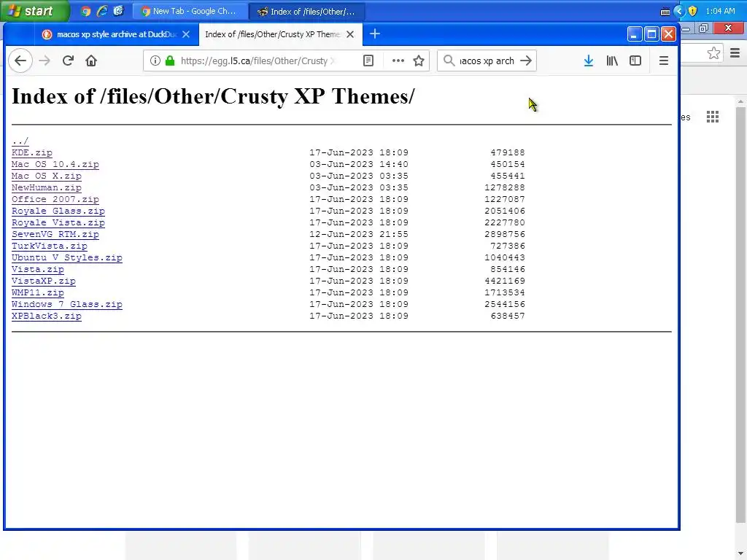Submit search with arrow button
The image size is (747, 560).
click(x=526, y=61)
